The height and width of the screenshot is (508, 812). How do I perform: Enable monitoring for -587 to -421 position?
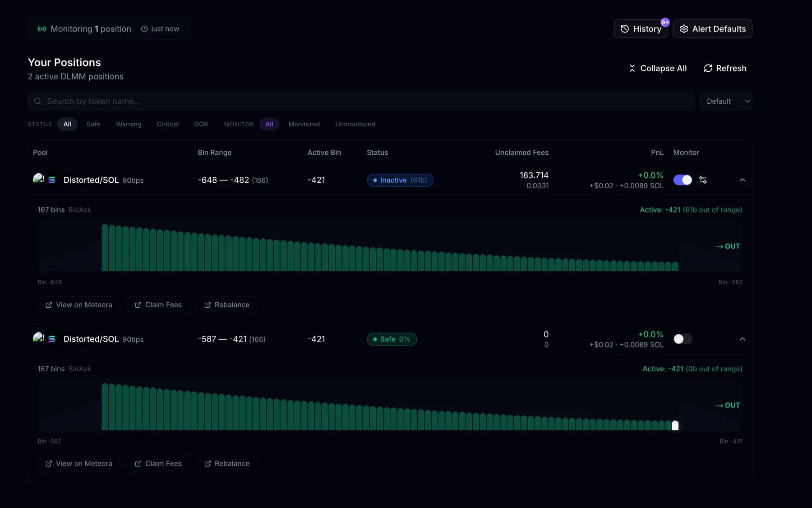683,339
